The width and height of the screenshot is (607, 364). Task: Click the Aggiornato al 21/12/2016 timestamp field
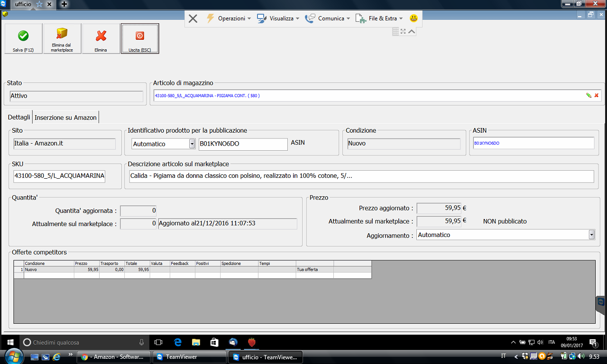coord(228,223)
